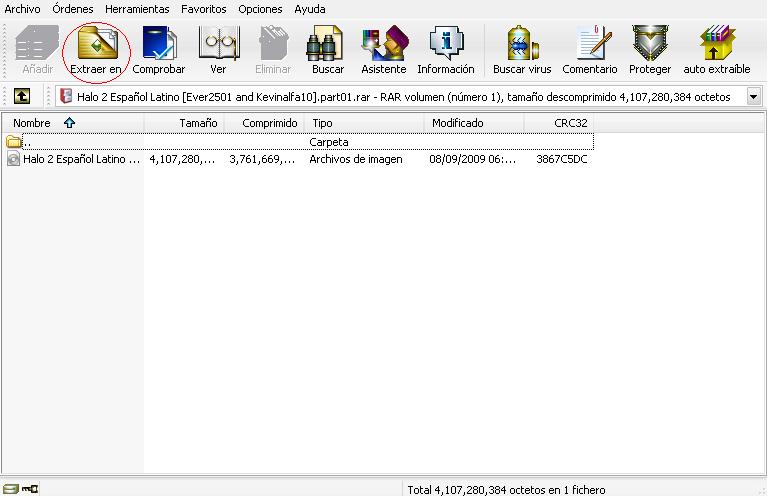Screen dimensions: 767x496
Task: Open the Ver file viewer icon
Action: pyautogui.click(x=219, y=43)
